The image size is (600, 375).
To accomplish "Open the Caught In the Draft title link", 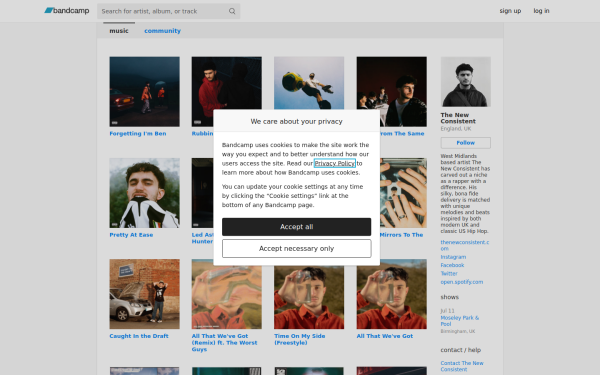I will [139, 336].
